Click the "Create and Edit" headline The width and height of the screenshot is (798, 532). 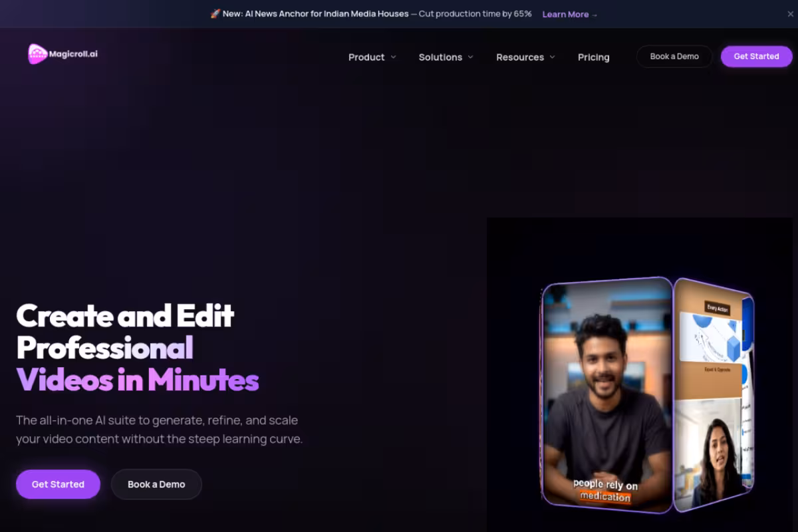(125, 315)
